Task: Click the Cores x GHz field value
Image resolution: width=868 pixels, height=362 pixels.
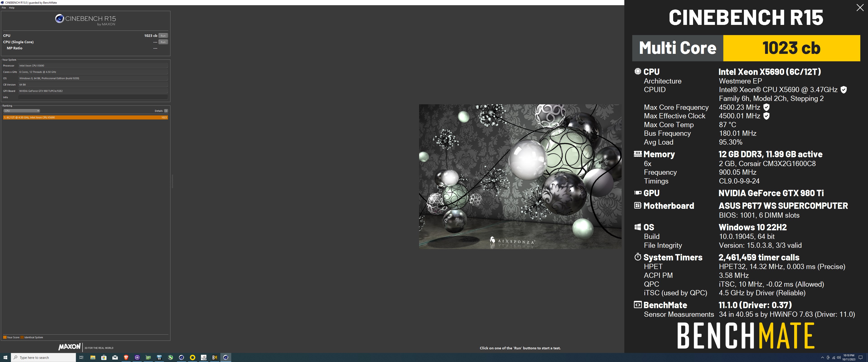Action: click(x=93, y=72)
